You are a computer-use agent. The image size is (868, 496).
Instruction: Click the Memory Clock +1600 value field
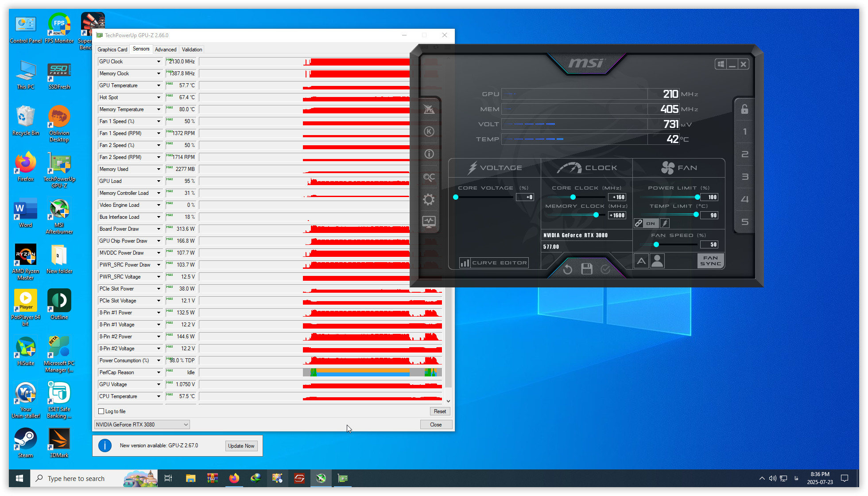point(617,215)
